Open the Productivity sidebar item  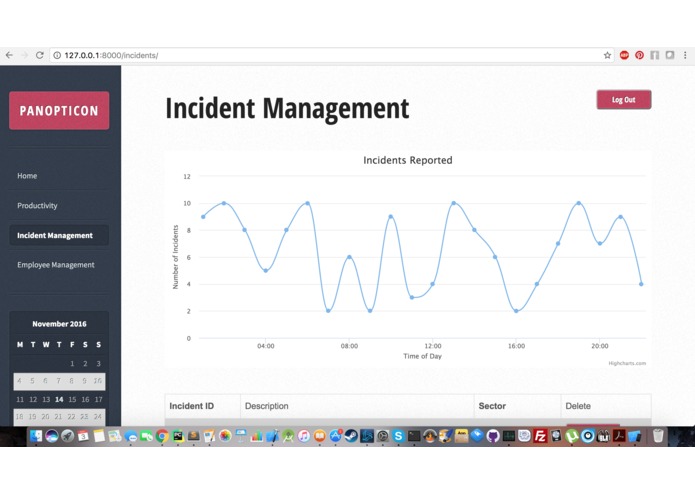coord(37,206)
